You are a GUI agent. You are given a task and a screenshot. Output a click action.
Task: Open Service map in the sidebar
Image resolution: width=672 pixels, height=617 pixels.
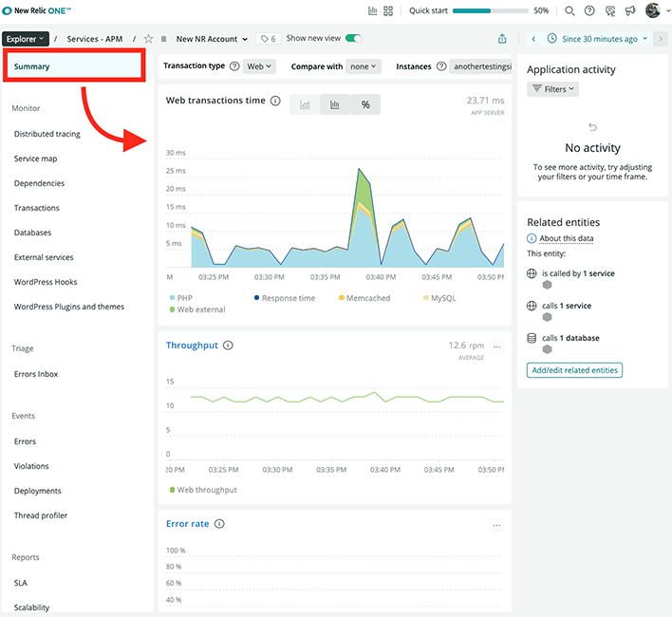pyautogui.click(x=35, y=159)
